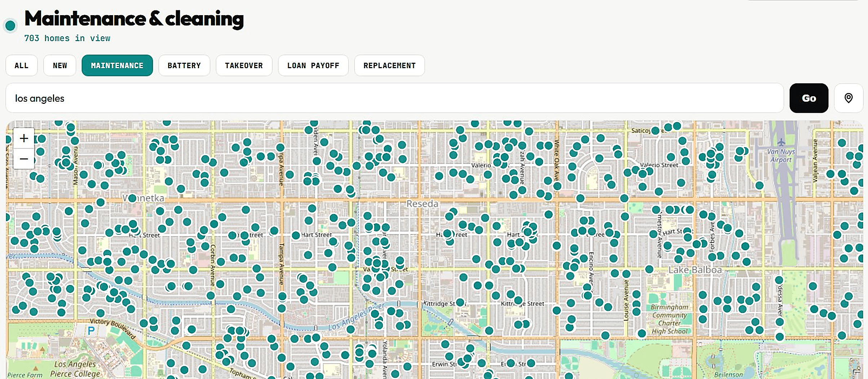868x379 pixels.
Task: Select the ALL filter tab
Action: (22, 66)
